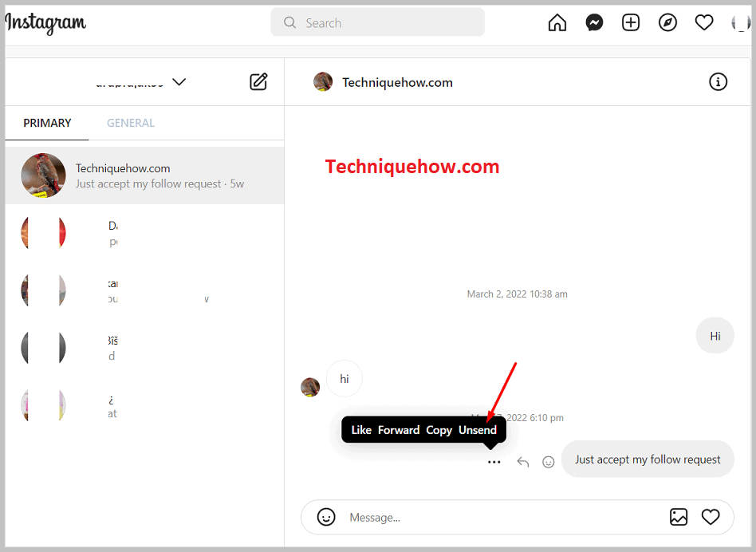Click March 2, 2022 10:38 am timestamp
This screenshot has width=756, height=552.
coord(517,294)
